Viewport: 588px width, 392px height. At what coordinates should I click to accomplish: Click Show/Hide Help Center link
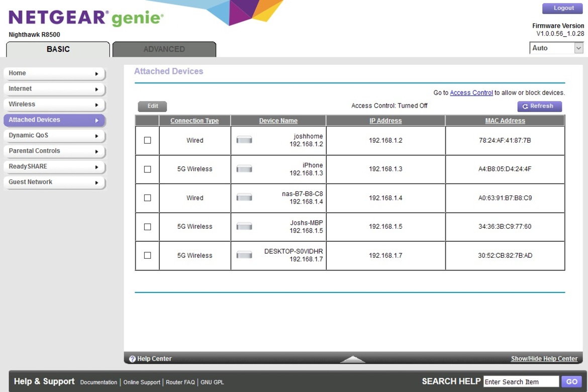click(x=544, y=359)
